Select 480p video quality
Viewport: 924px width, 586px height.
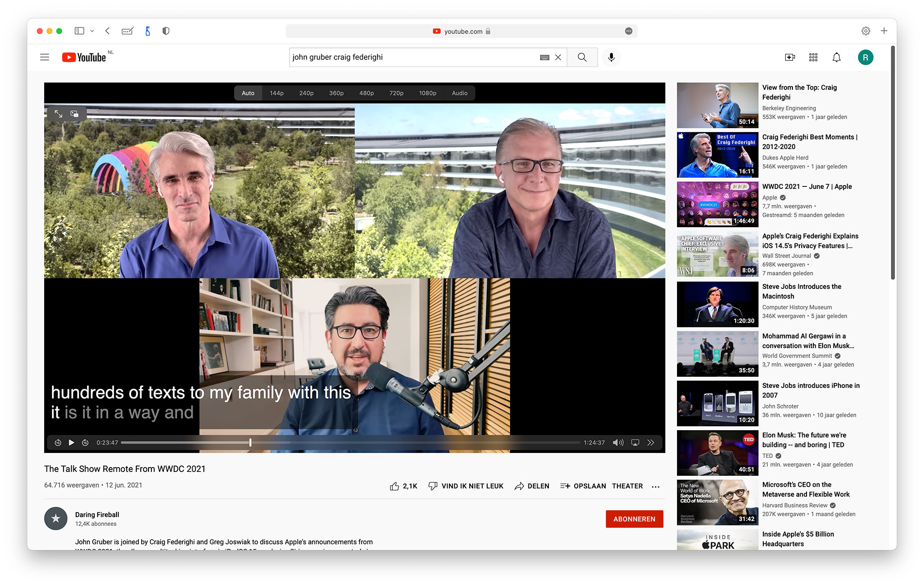pos(366,93)
